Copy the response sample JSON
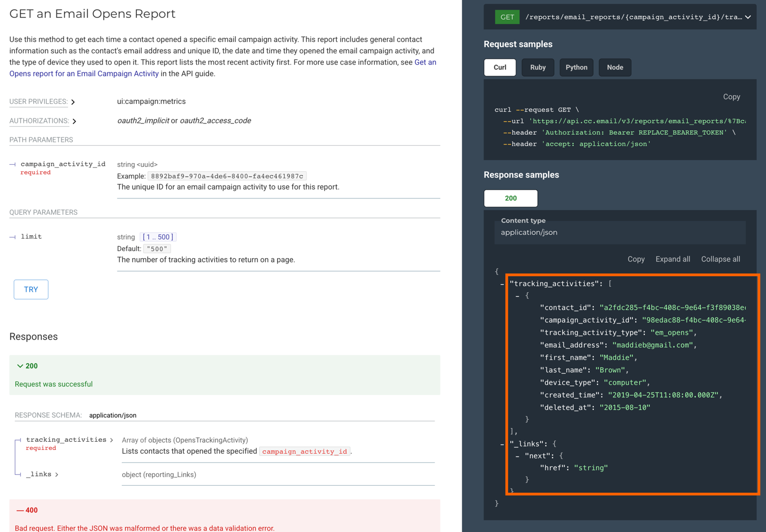The width and height of the screenshot is (766, 532). (x=636, y=259)
